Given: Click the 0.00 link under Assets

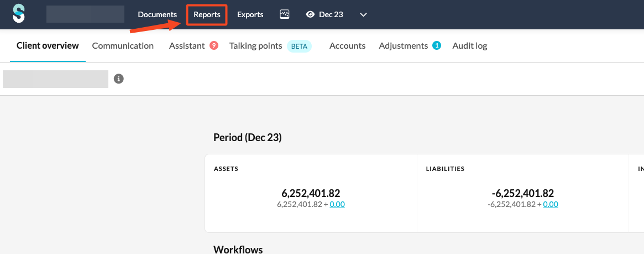Looking at the screenshot, I should click(337, 204).
